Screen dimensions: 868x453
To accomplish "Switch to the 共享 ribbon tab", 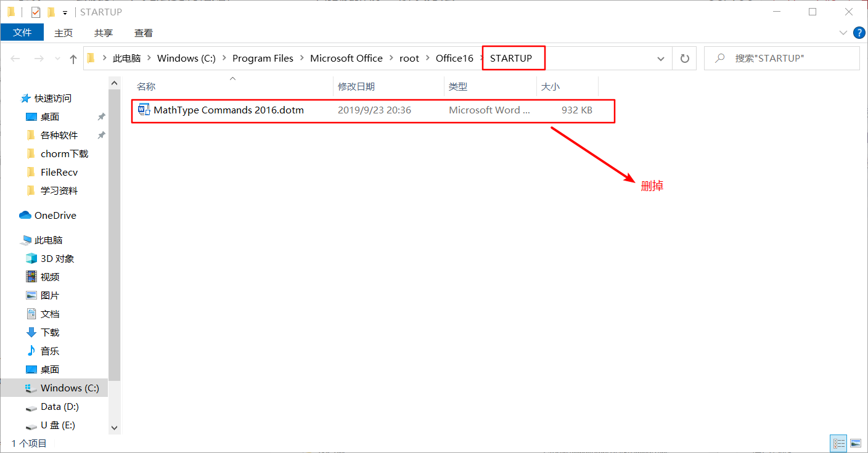I will pos(104,33).
